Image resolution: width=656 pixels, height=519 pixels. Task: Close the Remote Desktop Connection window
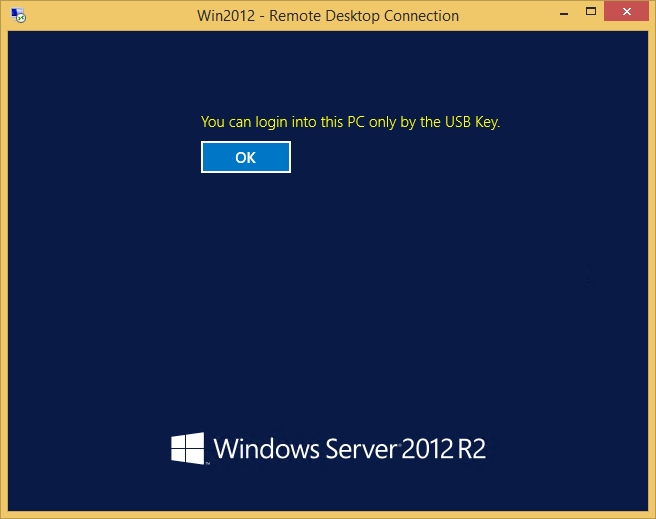point(626,12)
